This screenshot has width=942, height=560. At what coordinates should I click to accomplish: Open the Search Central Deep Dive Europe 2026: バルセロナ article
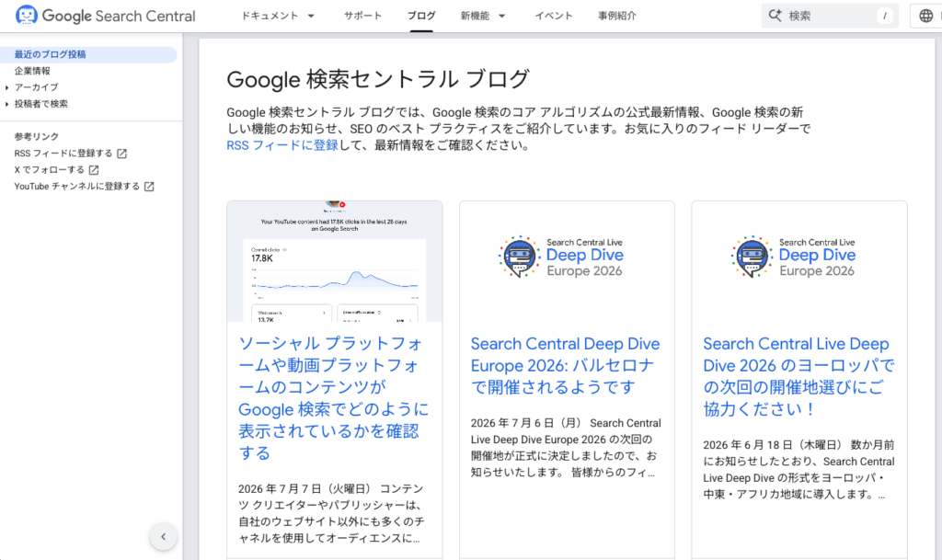coord(566,366)
